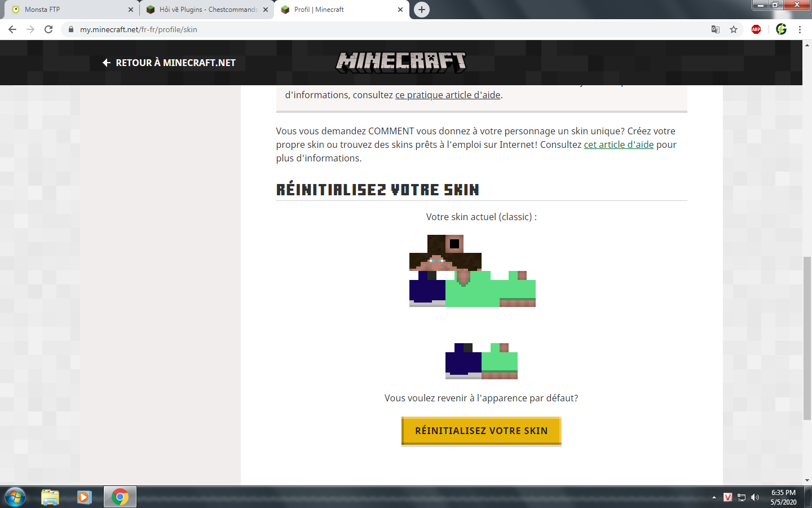Screen dimensions: 812x508
Task: Click the taskbar clock showing 6:35 PM
Action: pyautogui.click(x=783, y=497)
